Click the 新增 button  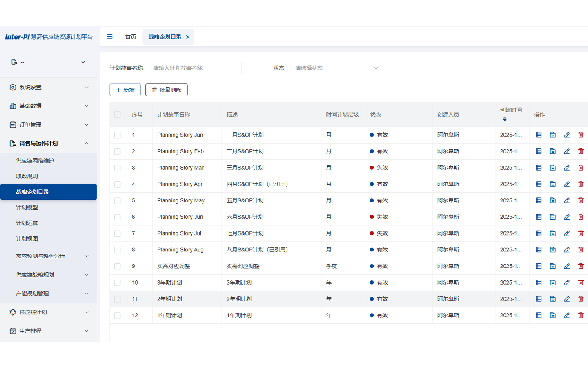pos(125,90)
